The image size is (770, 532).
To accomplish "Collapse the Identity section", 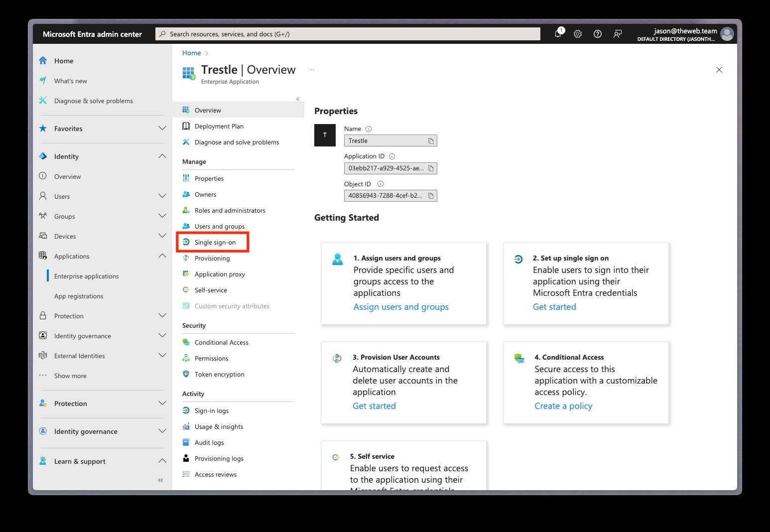I will point(162,156).
